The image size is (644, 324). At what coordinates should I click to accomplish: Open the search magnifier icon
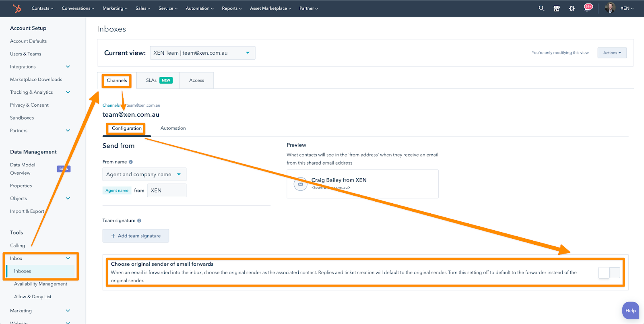[541, 8]
